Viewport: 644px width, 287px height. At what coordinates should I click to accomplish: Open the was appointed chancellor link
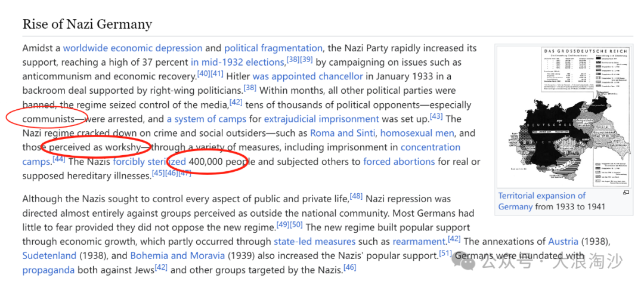(x=308, y=76)
